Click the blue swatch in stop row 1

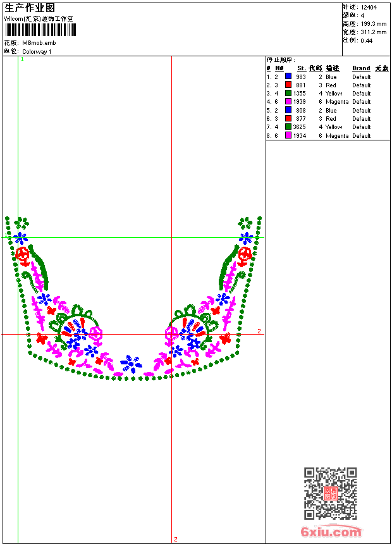click(x=288, y=77)
